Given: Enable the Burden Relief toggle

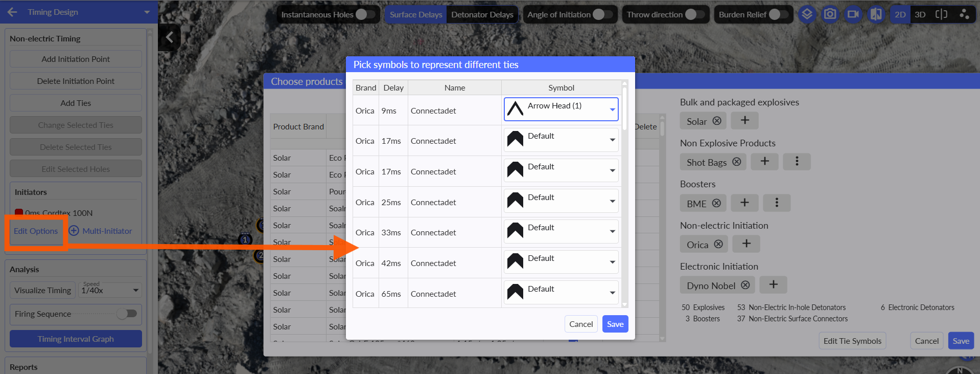Looking at the screenshot, I should 778,14.
